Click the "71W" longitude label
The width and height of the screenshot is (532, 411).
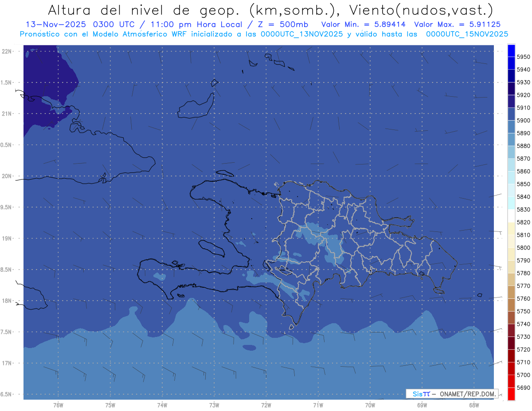(x=318, y=405)
